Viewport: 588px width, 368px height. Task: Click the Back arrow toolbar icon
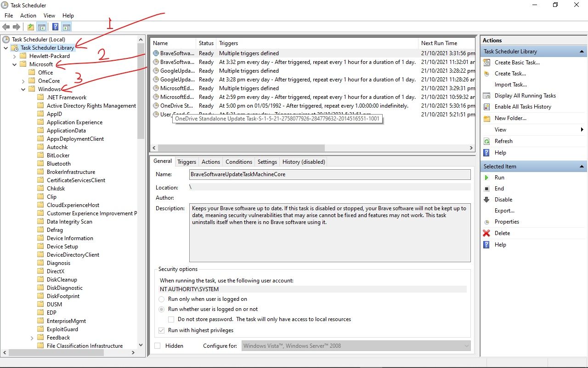click(6, 27)
